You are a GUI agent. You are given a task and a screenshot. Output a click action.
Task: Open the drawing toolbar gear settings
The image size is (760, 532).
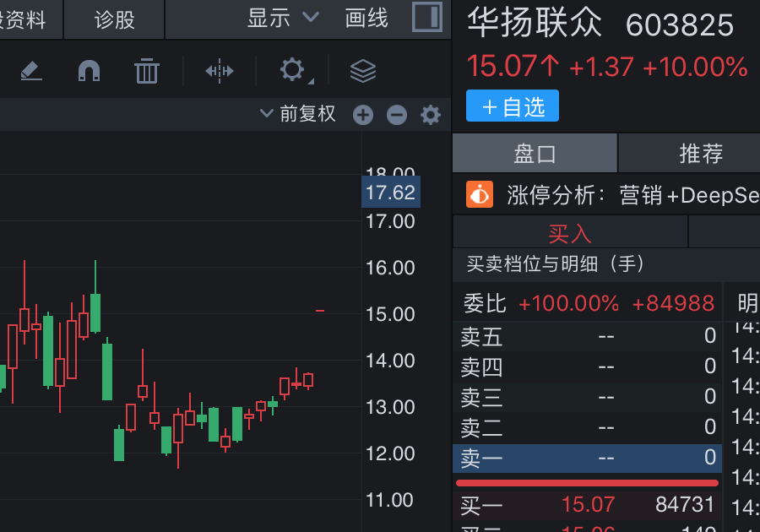(293, 70)
